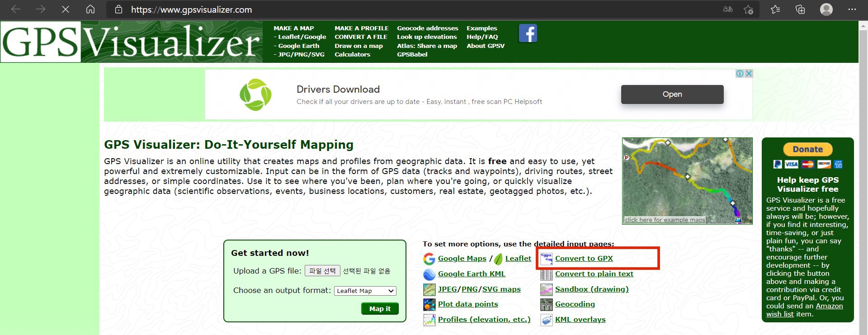Open the Leaflet text link
868x335 pixels.
[x=518, y=259]
